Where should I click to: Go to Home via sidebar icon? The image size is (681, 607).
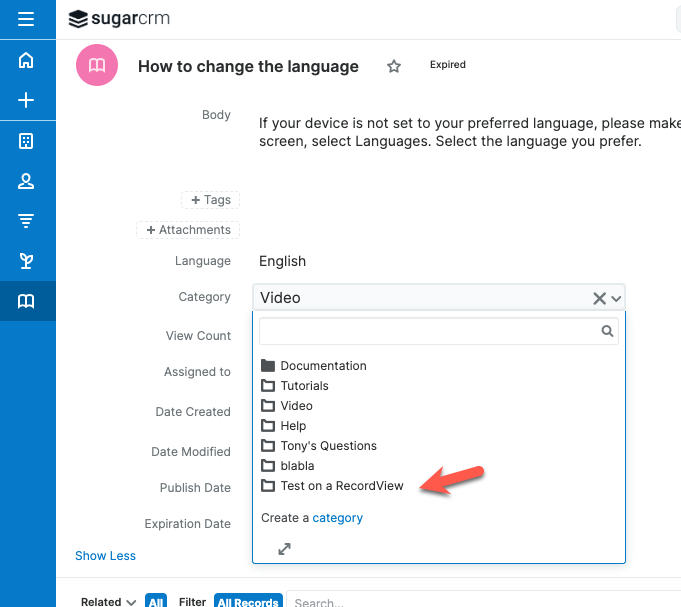27,61
